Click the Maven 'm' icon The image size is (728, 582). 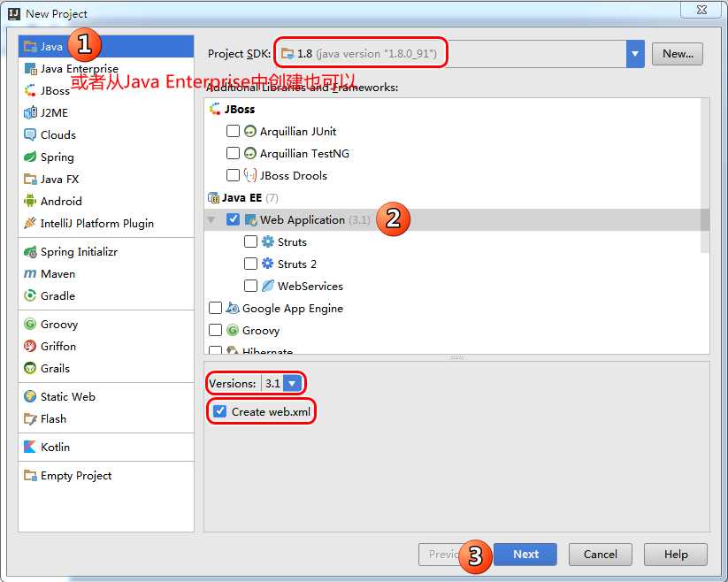pyautogui.click(x=30, y=274)
